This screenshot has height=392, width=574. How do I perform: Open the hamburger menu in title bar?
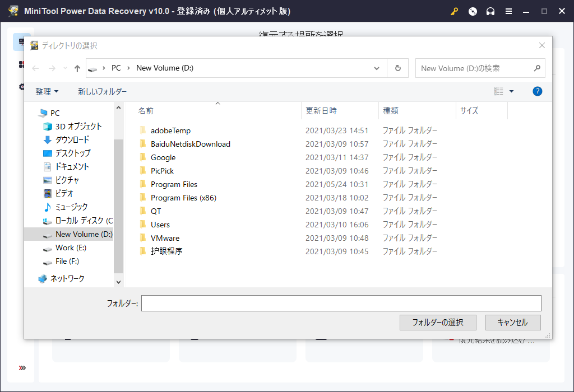coord(508,11)
